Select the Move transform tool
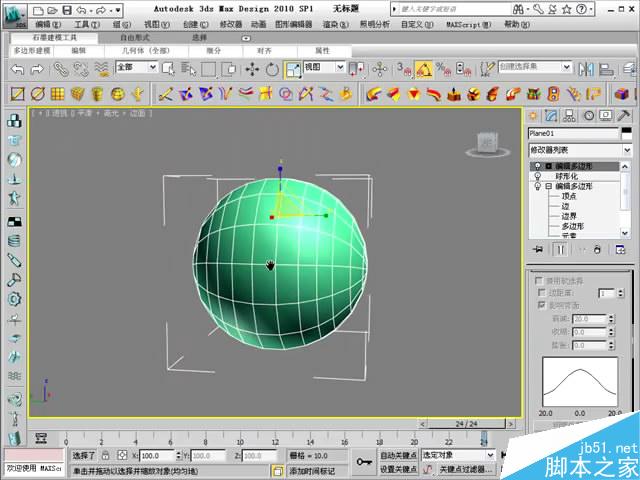Viewport: 640px width, 480px height. (x=250, y=69)
